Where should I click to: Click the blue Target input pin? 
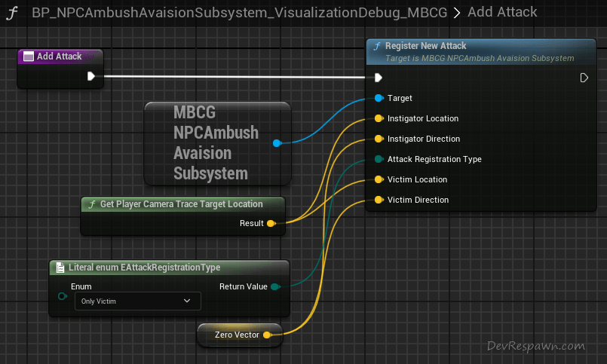(x=379, y=98)
